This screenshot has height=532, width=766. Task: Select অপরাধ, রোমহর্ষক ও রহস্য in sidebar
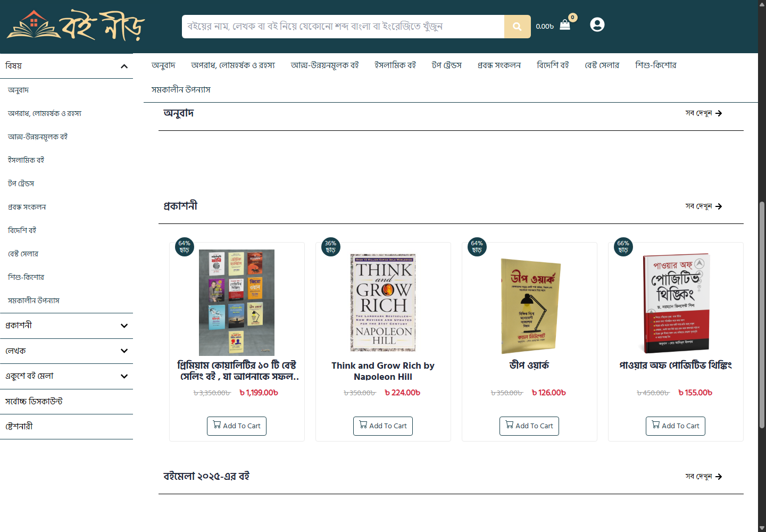[x=45, y=113]
